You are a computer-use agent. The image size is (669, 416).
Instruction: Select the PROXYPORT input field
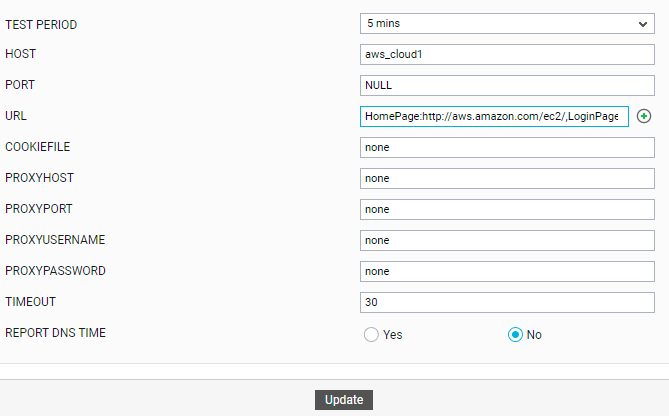507,209
